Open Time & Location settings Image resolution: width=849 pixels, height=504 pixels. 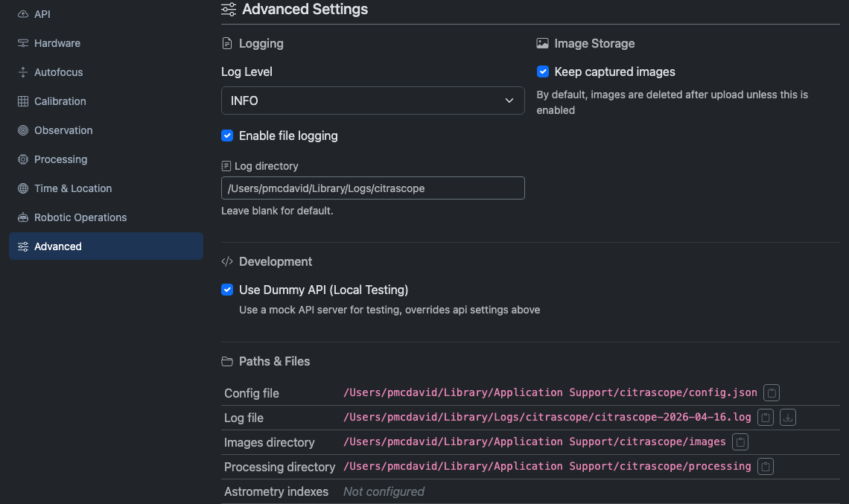(x=106, y=188)
